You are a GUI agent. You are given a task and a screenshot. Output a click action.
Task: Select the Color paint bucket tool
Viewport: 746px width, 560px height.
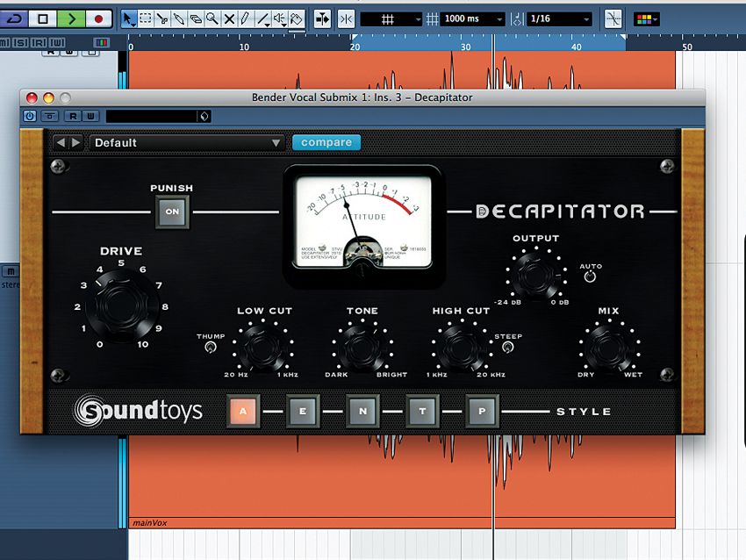tap(298, 18)
